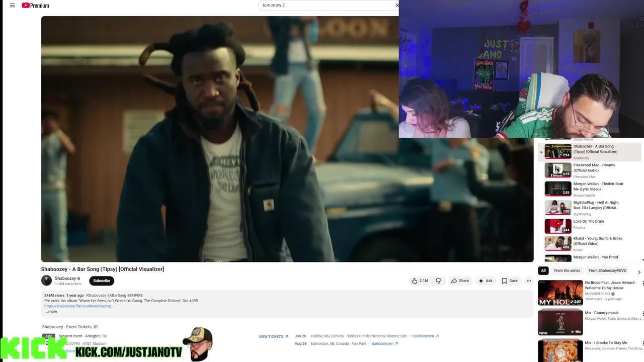Click 'Rihanna' channel name in playlist
The width and height of the screenshot is (644, 362).
click(x=579, y=227)
